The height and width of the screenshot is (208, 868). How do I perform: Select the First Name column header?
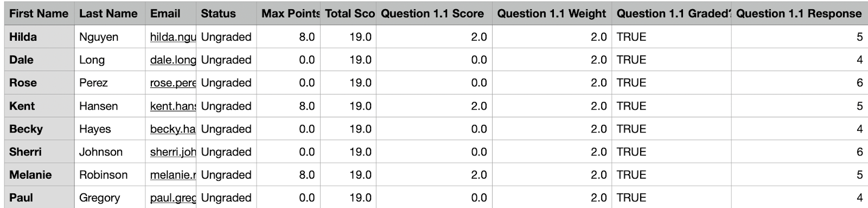pos(39,14)
